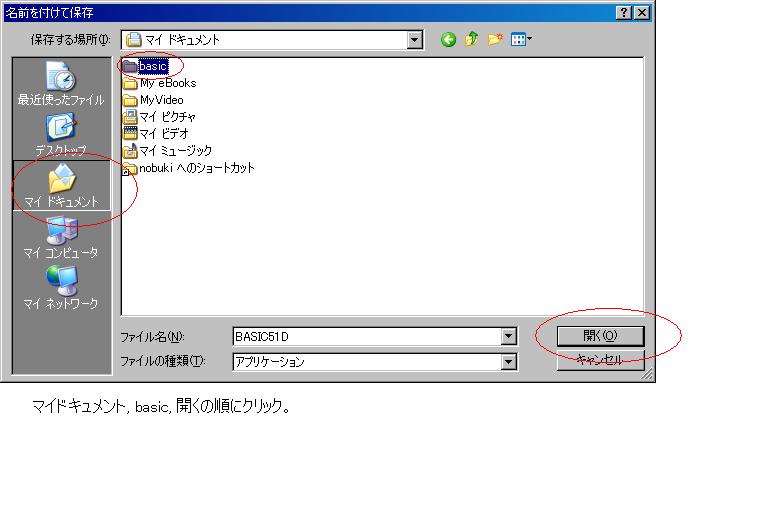The width and height of the screenshot is (773, 509).
Task: Select マイ コンピュータ in the places bar
Action: point(61,238)
